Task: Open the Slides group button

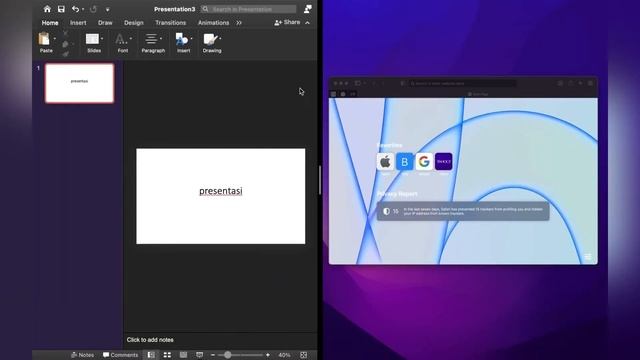Action: 94,42
